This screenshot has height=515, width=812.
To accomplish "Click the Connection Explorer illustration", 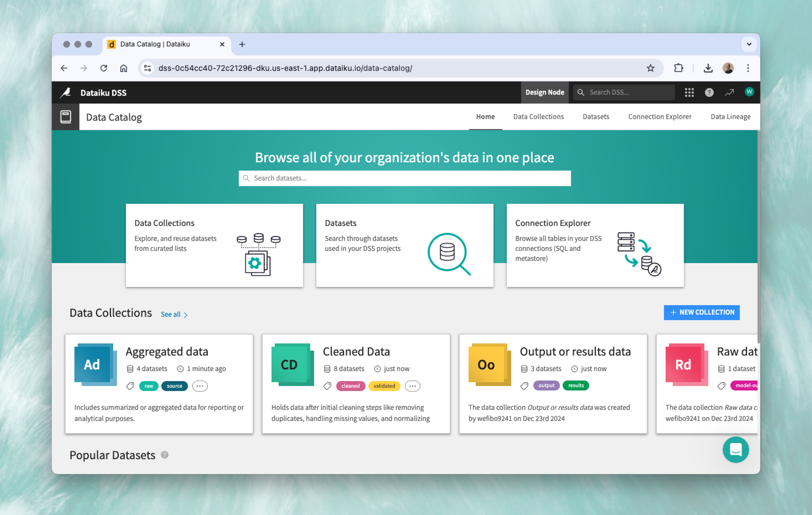I will point(639,254).
